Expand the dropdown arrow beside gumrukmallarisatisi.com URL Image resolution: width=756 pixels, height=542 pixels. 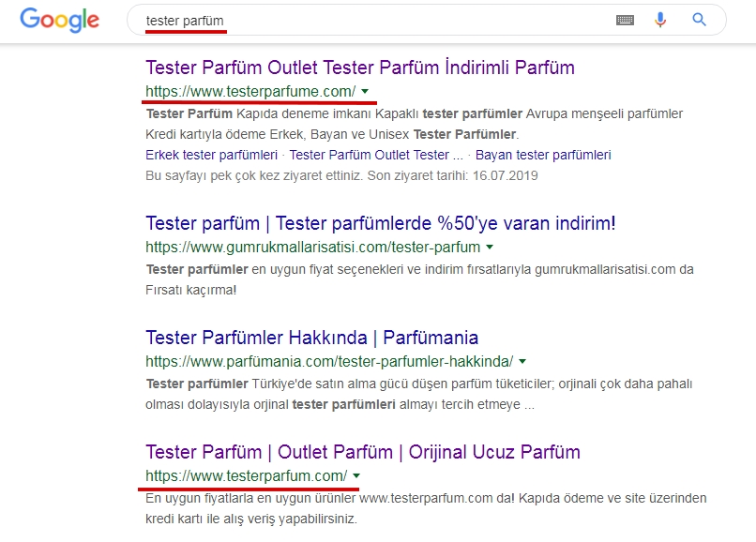pyautogui.click(x=490, y=247)
